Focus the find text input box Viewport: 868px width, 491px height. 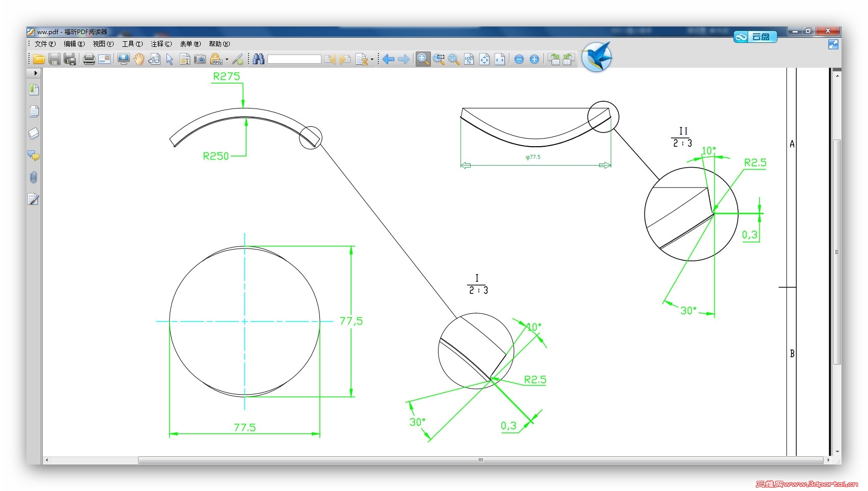click(294, 59)
